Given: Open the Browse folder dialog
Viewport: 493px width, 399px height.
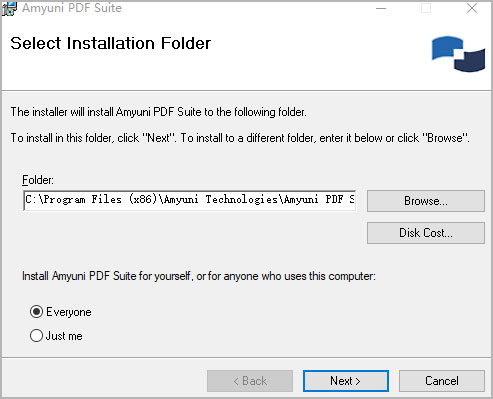Looking at the screenshot, I should [426, 201].
